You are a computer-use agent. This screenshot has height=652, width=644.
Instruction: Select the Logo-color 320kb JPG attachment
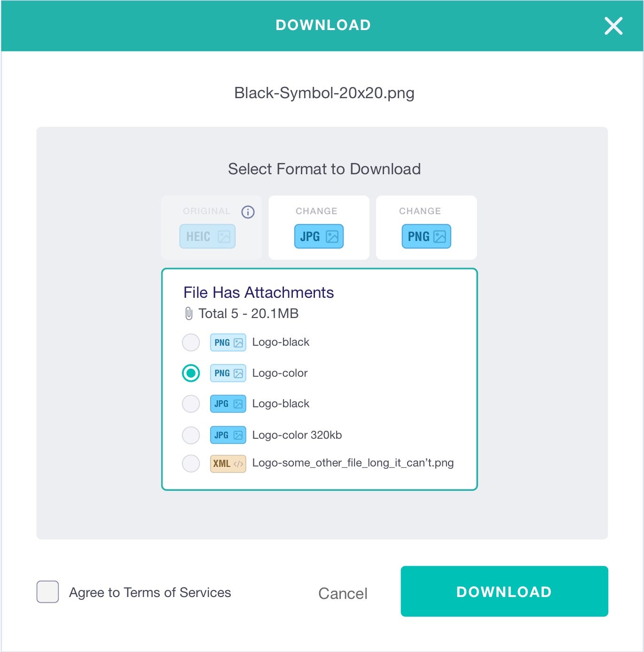(191, 435)
